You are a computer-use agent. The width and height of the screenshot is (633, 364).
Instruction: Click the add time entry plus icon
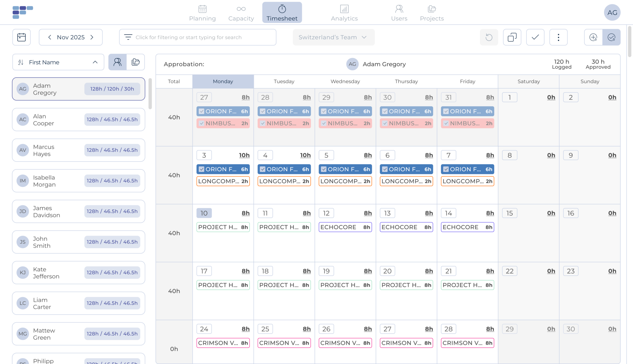tap(593, 37)
